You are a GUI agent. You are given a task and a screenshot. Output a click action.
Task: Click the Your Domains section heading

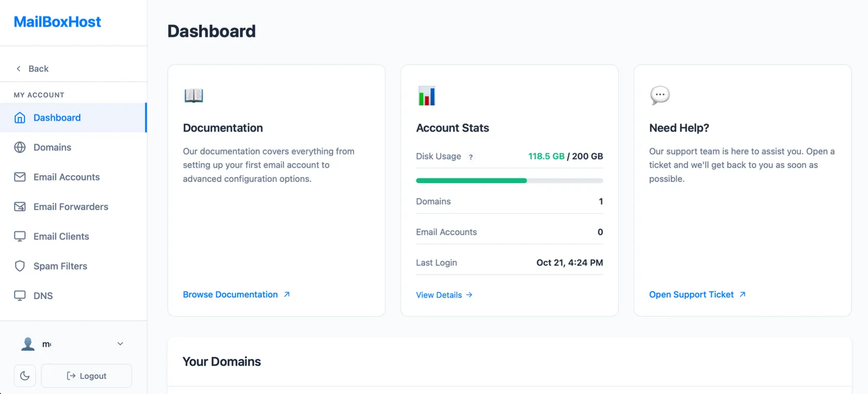[222, 361]
